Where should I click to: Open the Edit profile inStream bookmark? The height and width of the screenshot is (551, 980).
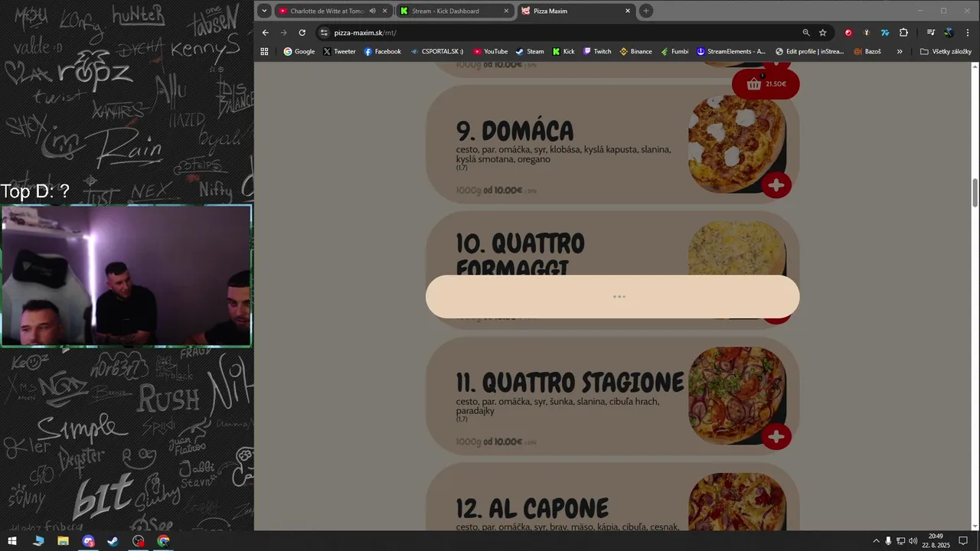point(809,51)
